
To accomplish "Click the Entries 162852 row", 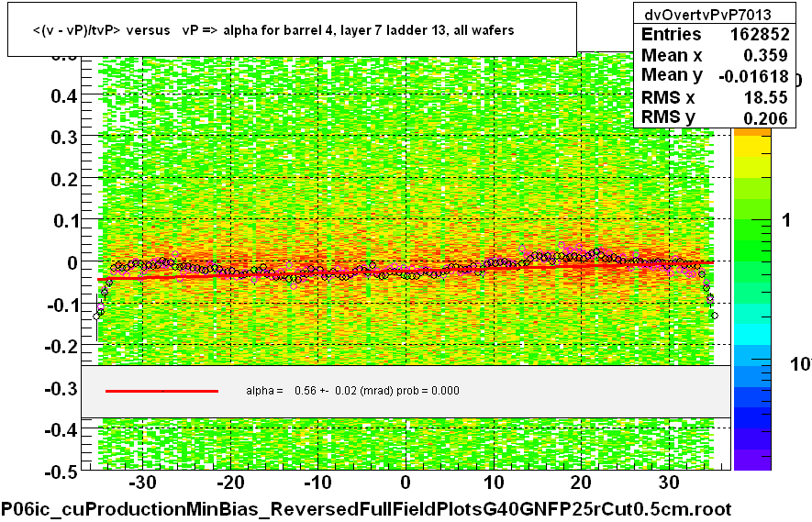I will (715, 35).
